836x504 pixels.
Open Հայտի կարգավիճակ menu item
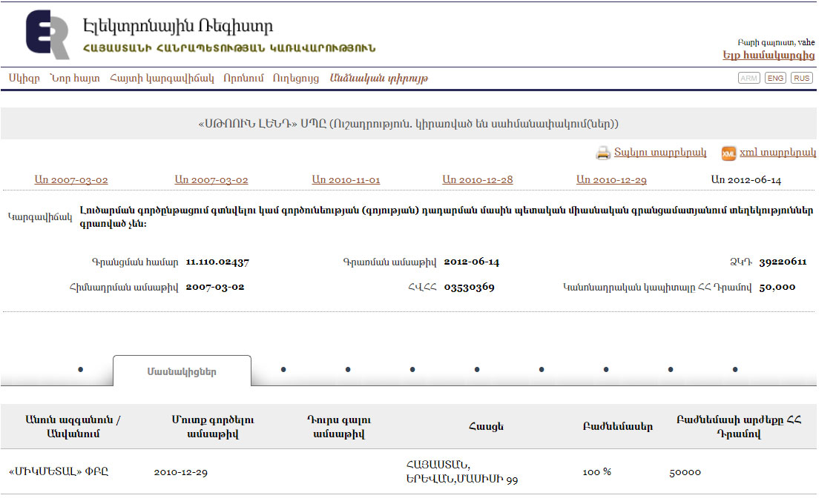point(162,79)
